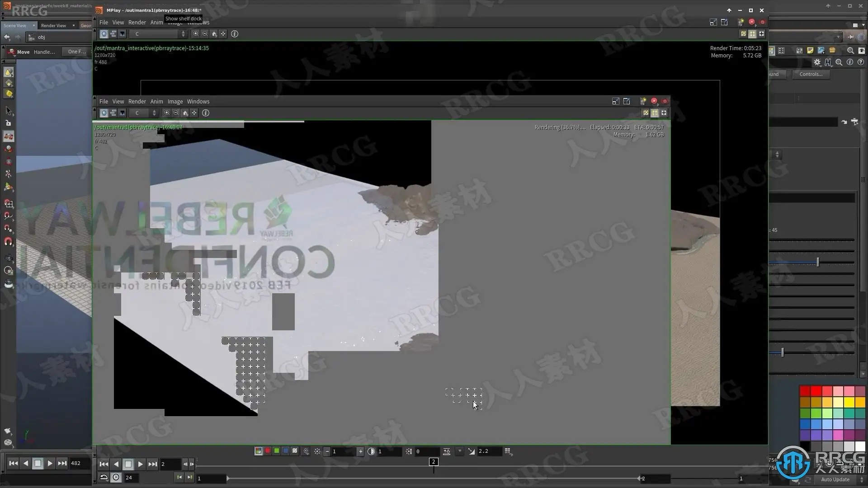This screenshot has width=868, height=488.
Task: Toggle green channel display button
Action: pos(277,451)
